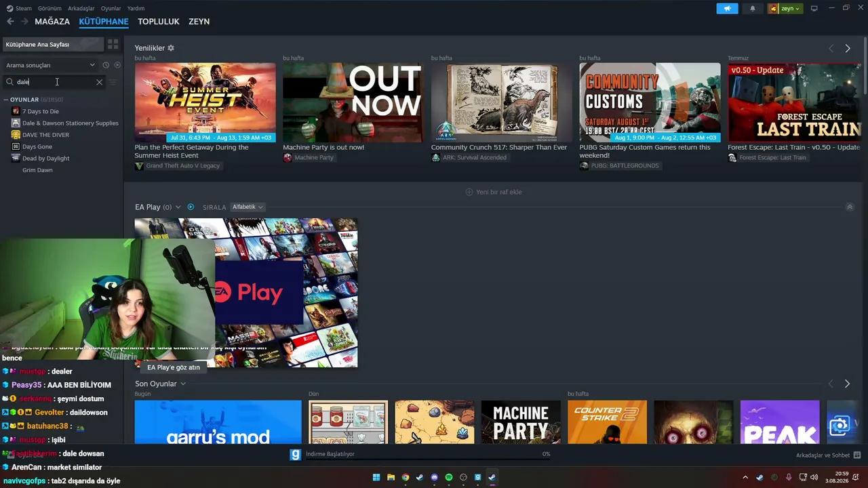Show previous Son Oyunlar games arrow
This screenshot has width=868, height=488.
(831, 384)
